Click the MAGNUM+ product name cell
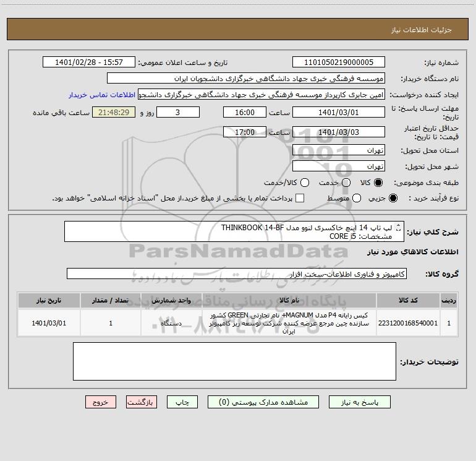Image resolution: width=476 pixels, height=461 pixels. tap(289, 323)
